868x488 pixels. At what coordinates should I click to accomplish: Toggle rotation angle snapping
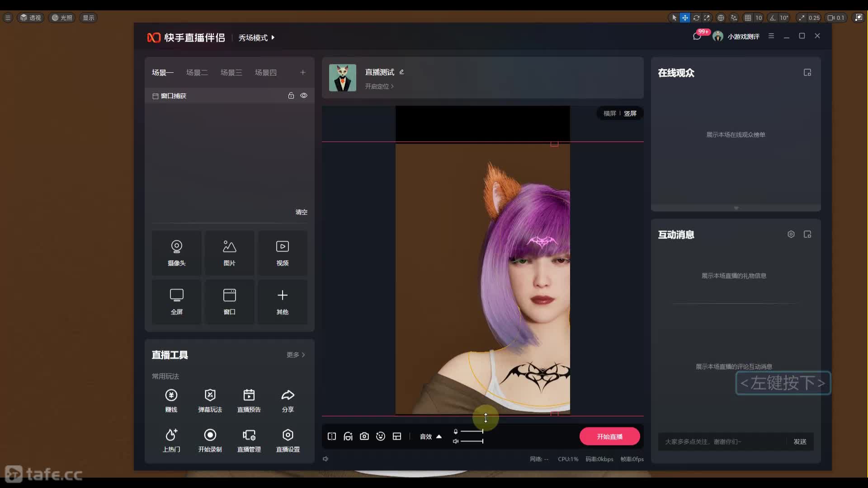(x=773, y=18)
